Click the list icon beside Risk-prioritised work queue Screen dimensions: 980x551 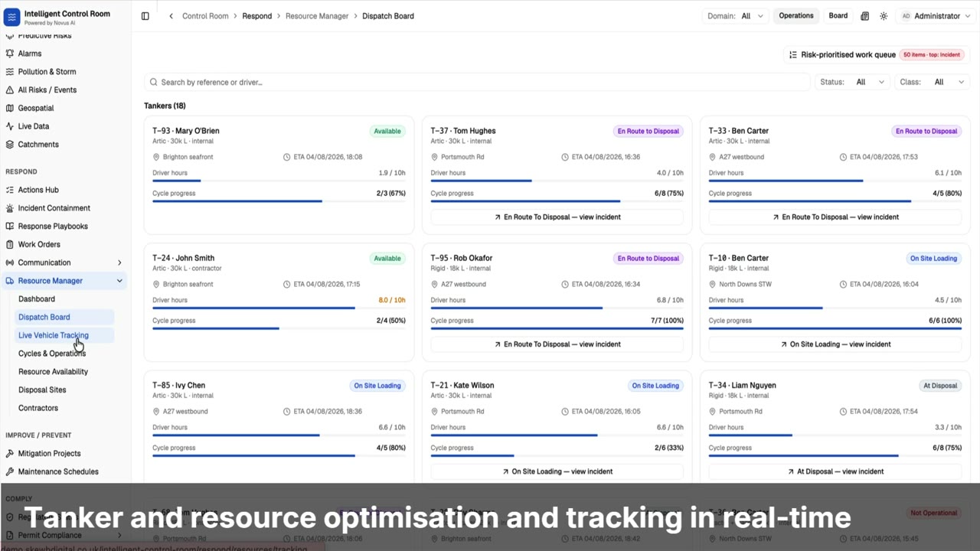793,55
